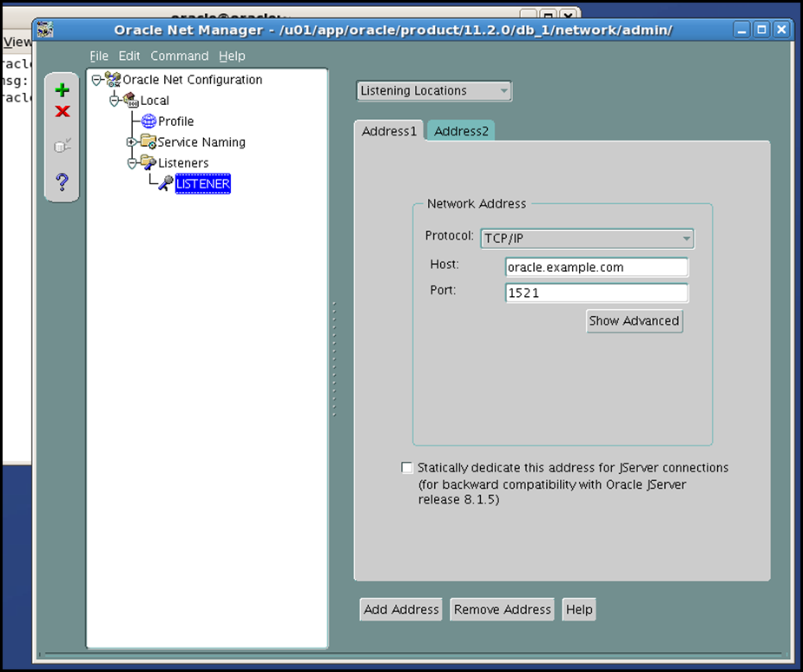Click the Show Advanced button
803x672 pixels.
point(634,321)
